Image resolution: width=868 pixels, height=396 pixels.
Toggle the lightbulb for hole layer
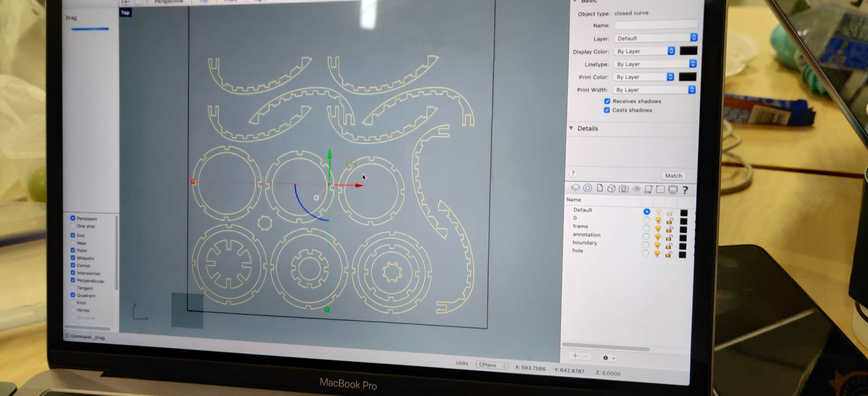[657, 254]
